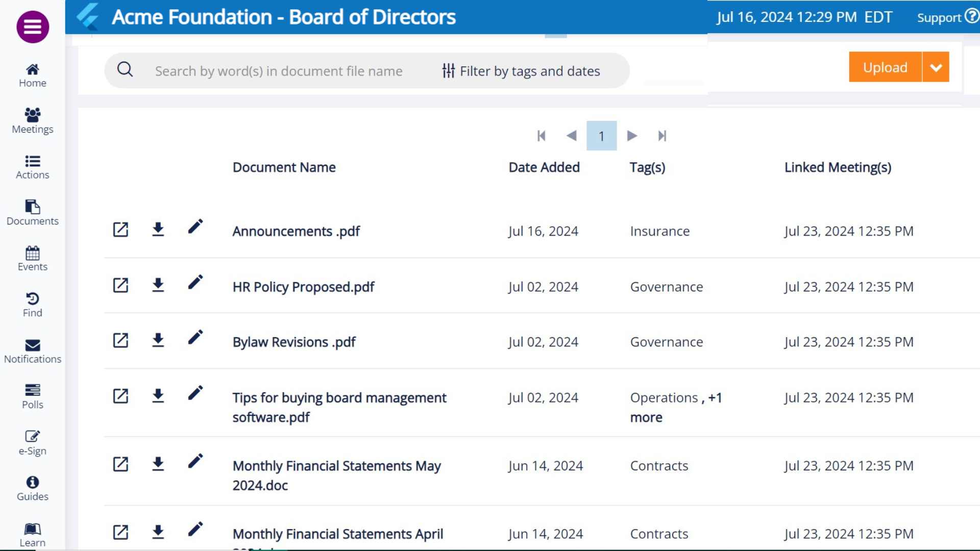Select page 1 in pagination
This screenshot has height=551, width=980.
[601, 136]
